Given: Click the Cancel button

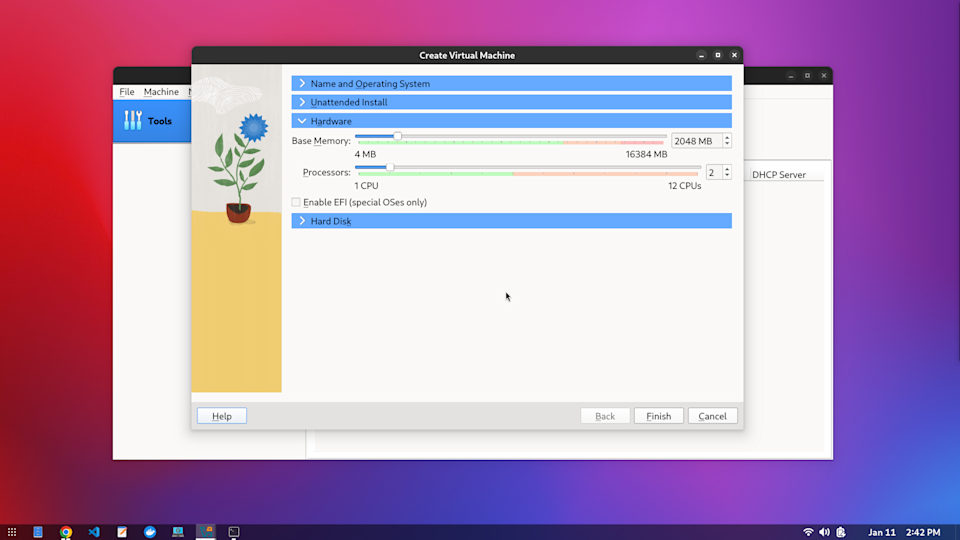Looking at the screenshot, I should 712,416.
